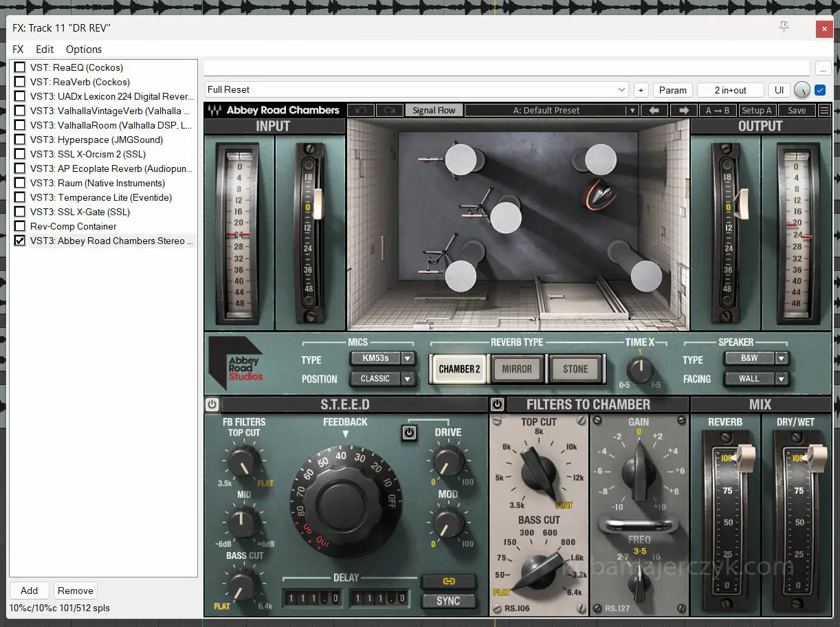Click the redo arrow in plugin toolbar
Screen dimensions: 840x627
click(x=389, y=111)
